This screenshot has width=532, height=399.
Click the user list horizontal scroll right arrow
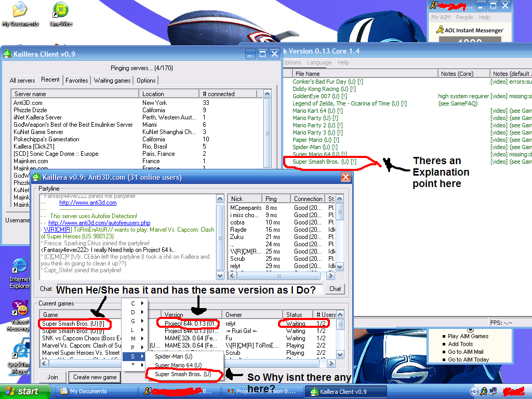tap(331, 276)
